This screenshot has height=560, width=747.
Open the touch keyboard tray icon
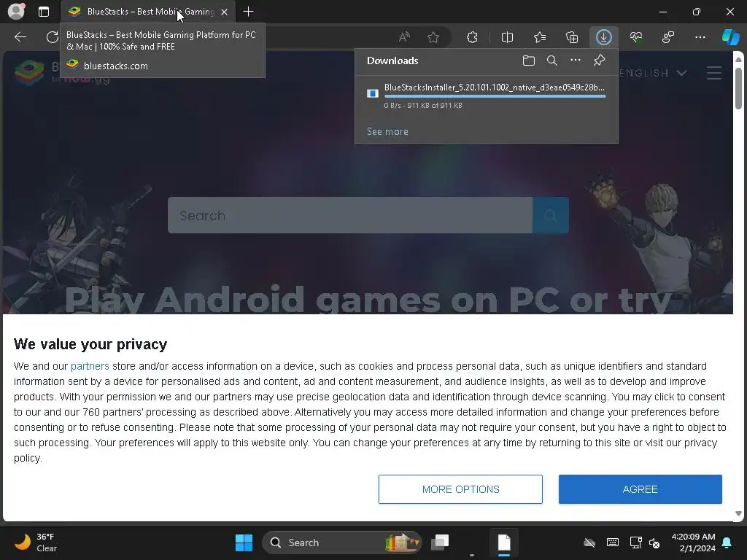[x=613, y=542]
